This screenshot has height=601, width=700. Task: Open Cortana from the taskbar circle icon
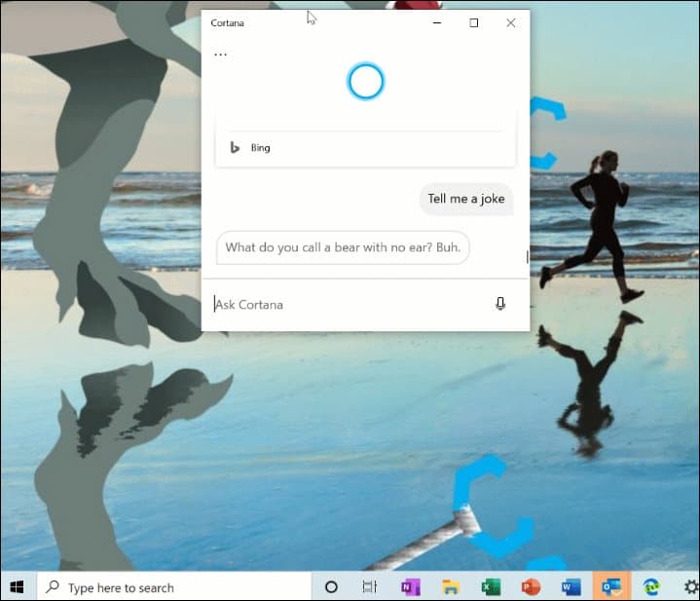pos(331,586)
